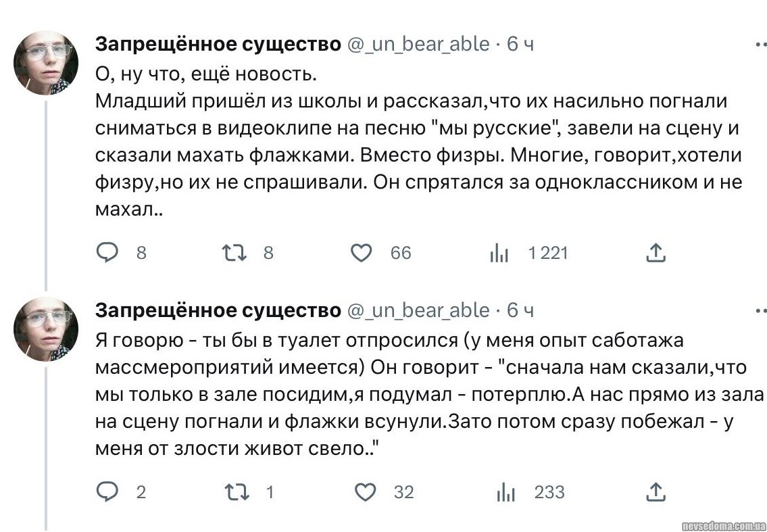This screenshot has height=532, width=767.
Task: Open profile avatar on the second tweet
Action: [x=46, y=329]
